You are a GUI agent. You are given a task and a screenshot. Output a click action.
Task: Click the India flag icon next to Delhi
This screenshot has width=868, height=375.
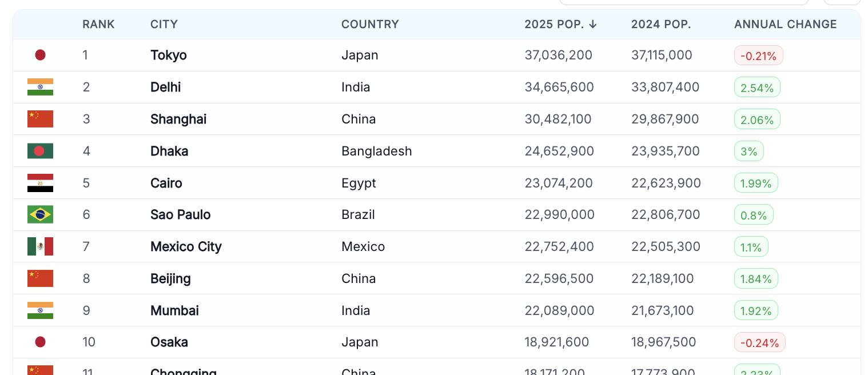[40, 87]
